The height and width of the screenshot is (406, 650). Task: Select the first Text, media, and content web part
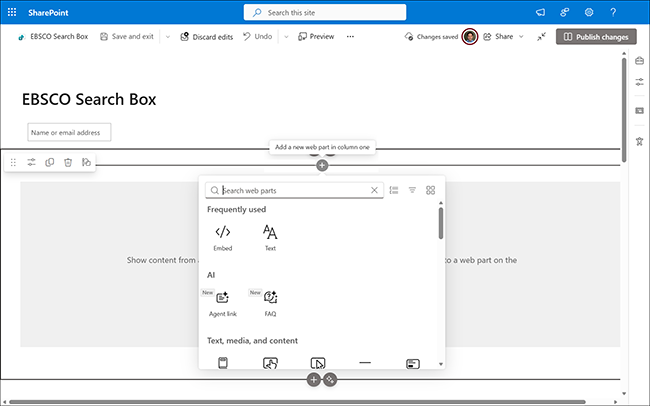coord(223,363)
